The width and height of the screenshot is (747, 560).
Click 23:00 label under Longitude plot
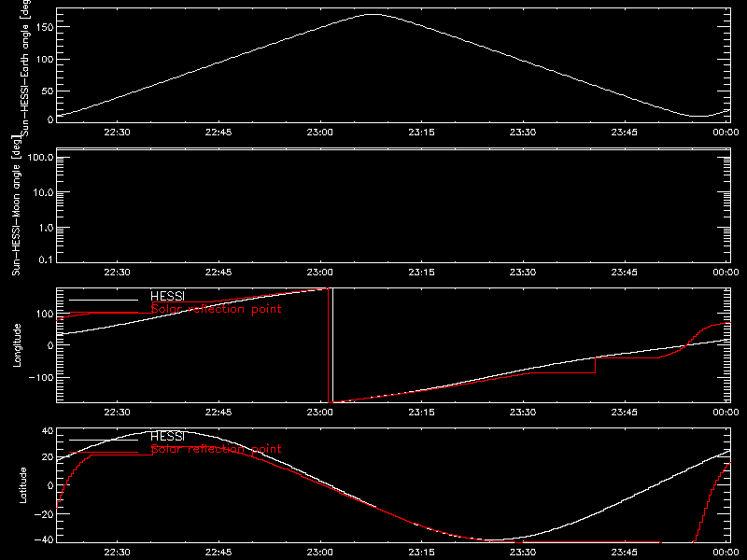319,412
